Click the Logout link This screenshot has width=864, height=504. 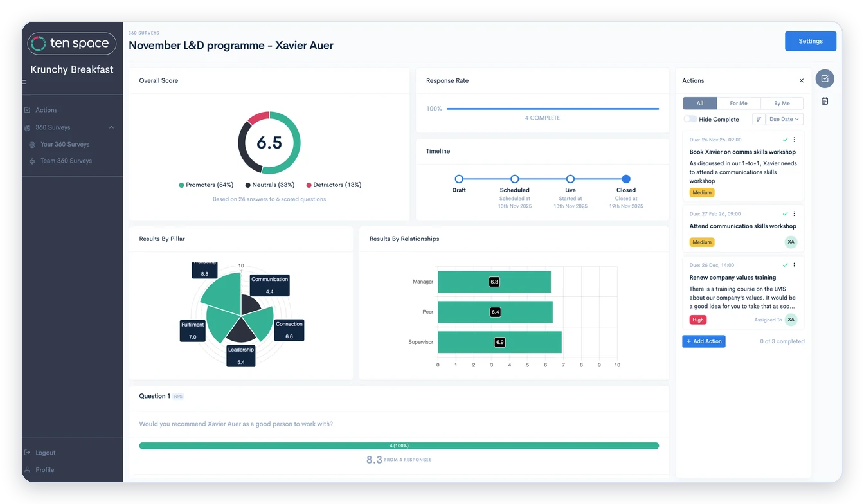[46, 453]
